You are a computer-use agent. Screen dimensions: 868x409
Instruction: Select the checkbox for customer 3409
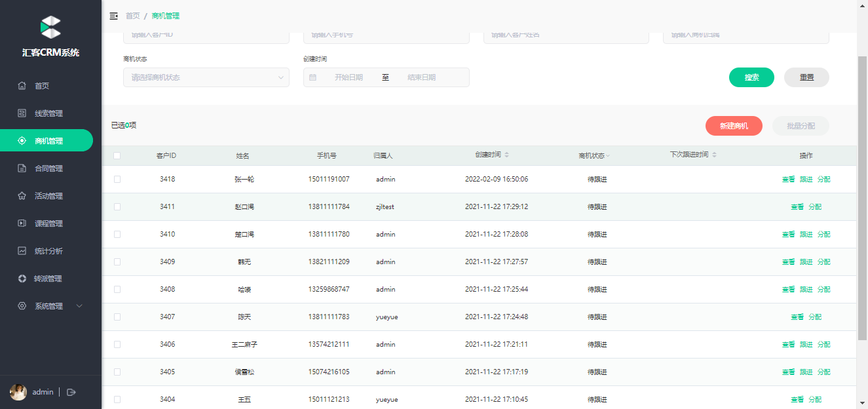117,262
